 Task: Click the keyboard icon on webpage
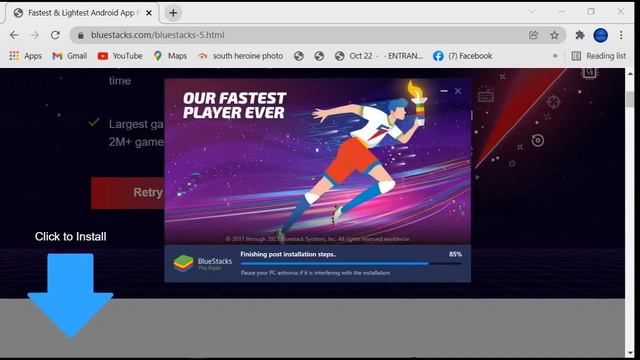coord(486,96)
